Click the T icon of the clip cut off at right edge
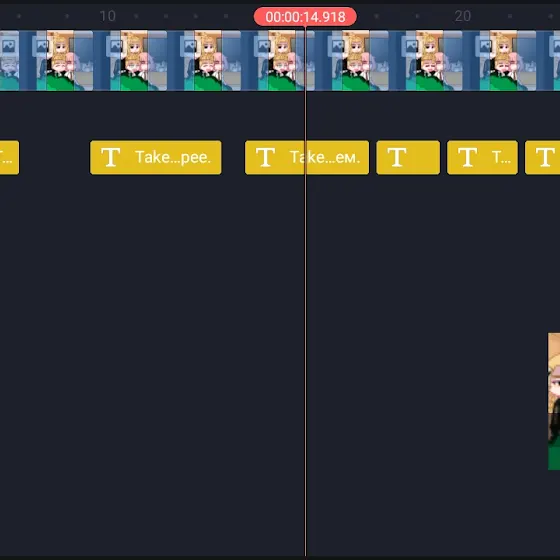The height and width of the screenshot is (560, 560). pos(545,157)
